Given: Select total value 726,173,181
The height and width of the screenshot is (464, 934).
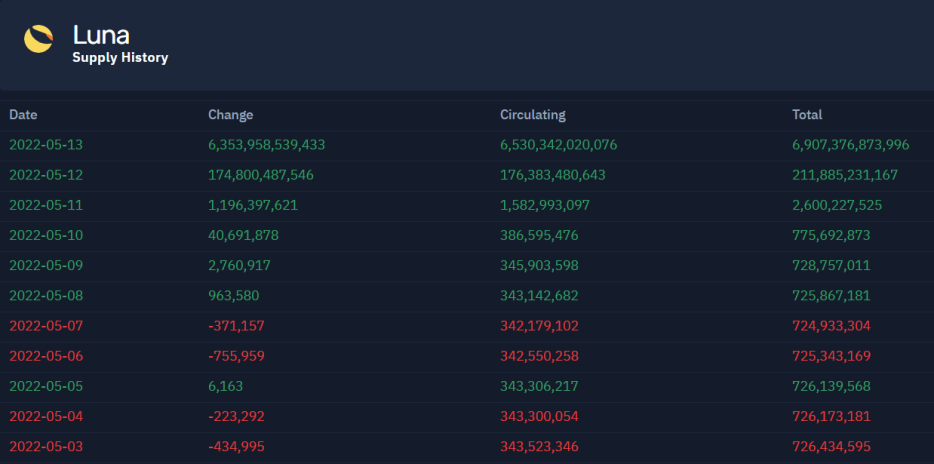Looking at the screenshot, I should 831,416.
